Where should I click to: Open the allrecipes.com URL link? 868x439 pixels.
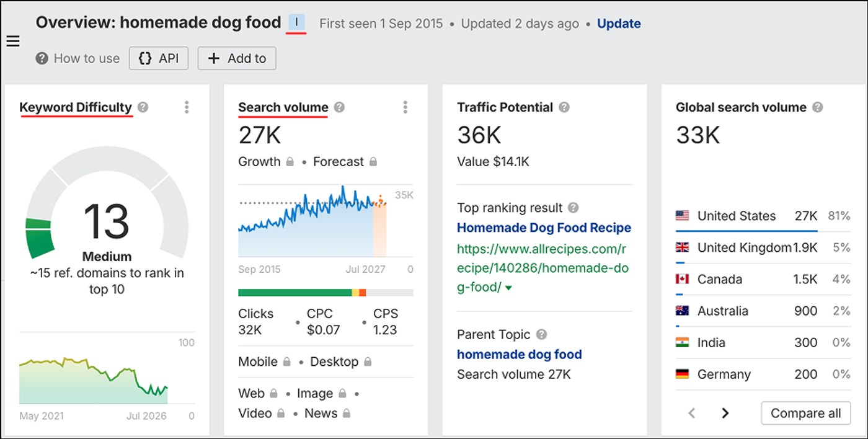(x=542, y=268)
